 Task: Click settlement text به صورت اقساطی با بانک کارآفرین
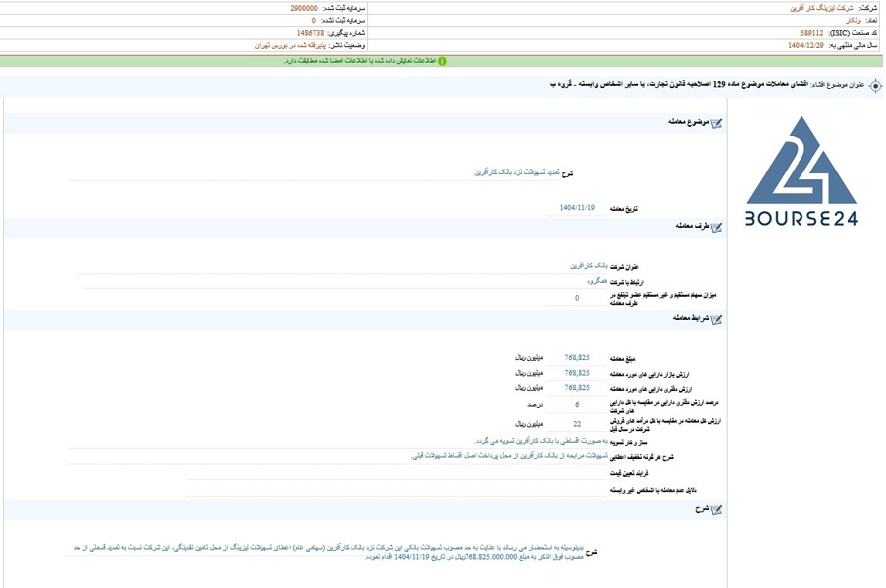coord(540,440)
